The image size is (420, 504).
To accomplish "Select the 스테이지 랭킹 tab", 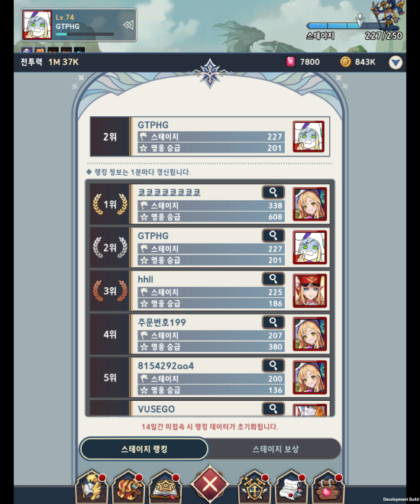I will [x=144, y=449].
